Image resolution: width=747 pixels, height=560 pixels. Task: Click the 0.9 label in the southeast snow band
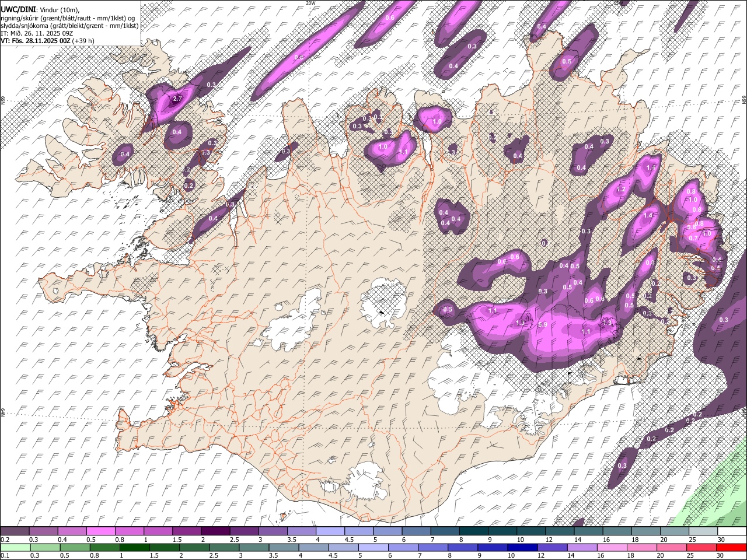coord(542,325)
